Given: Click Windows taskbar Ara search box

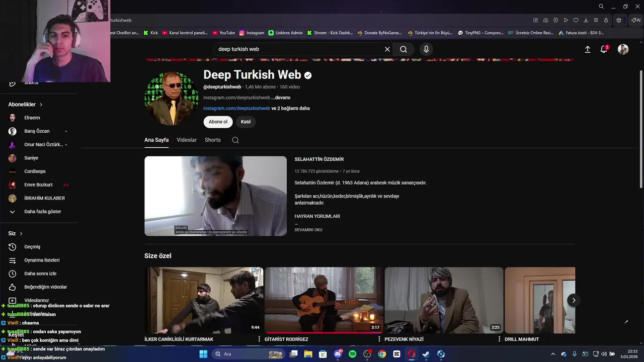Looking at the screenshot, I should (x=249, y=354).
